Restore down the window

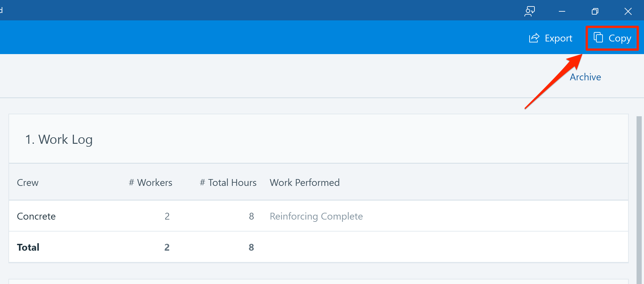[x=595, y=11]
